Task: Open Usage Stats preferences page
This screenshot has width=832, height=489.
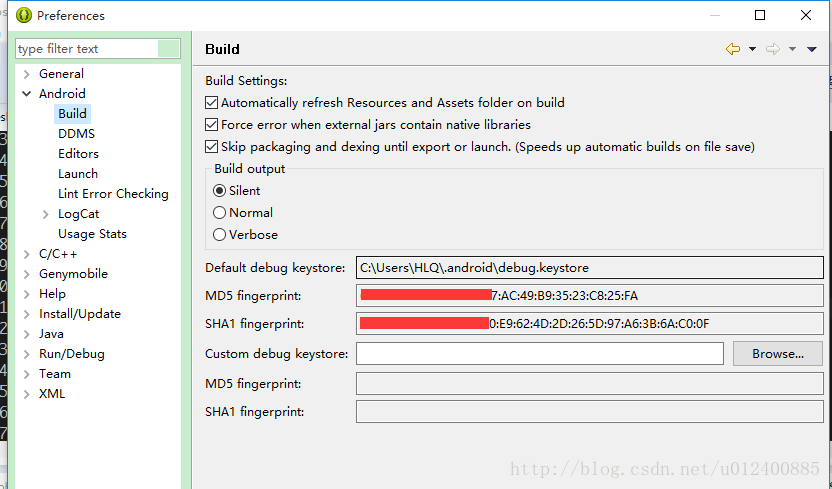Action: (92, 234)
